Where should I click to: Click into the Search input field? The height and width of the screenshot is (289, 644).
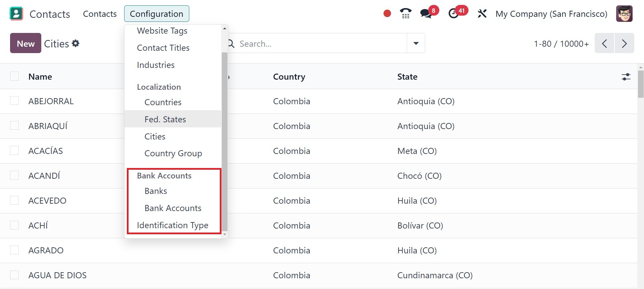(319, 44)
